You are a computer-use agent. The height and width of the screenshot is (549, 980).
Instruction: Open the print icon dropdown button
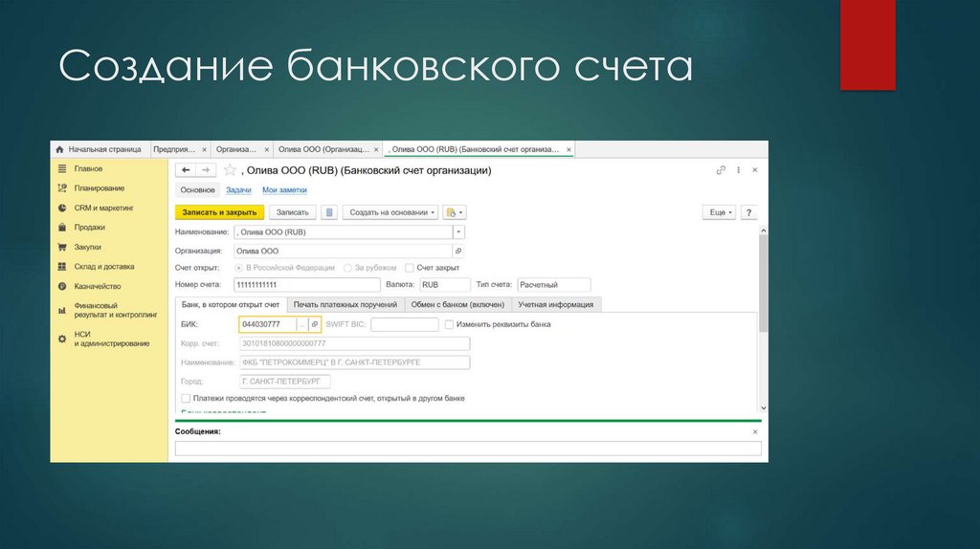point(455,212)
